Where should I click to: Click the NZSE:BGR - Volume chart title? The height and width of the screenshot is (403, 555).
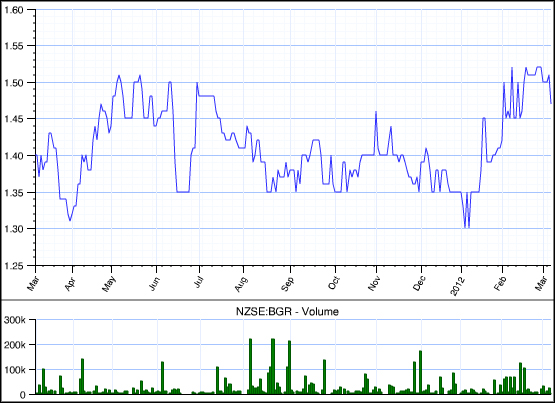click(287, 311)
